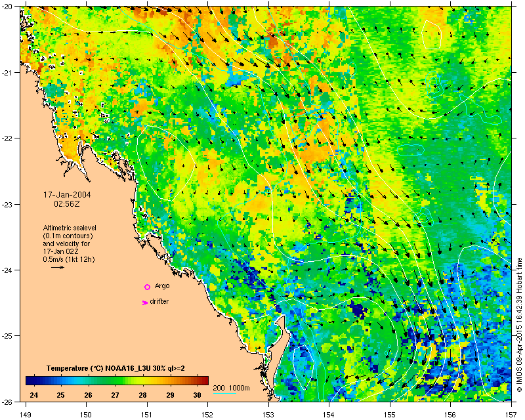
Task: Click the magenta drifter marker
Action: click(145, 303)
